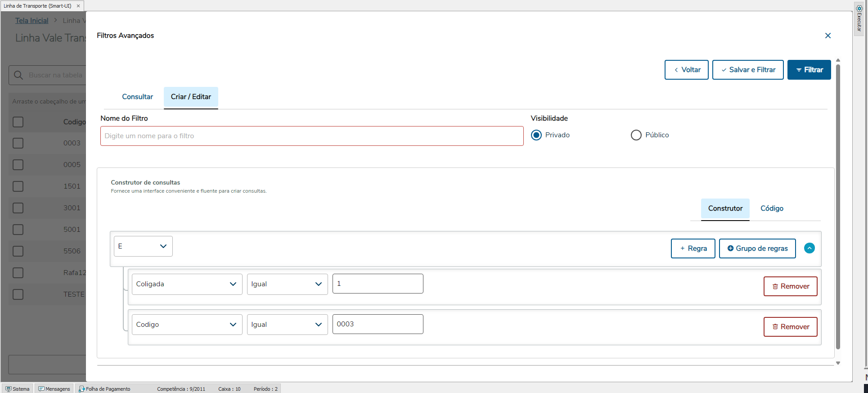Screen dimensions: 868x393
Task: Add a new rule with Regra button
Action: coord(693,248)
